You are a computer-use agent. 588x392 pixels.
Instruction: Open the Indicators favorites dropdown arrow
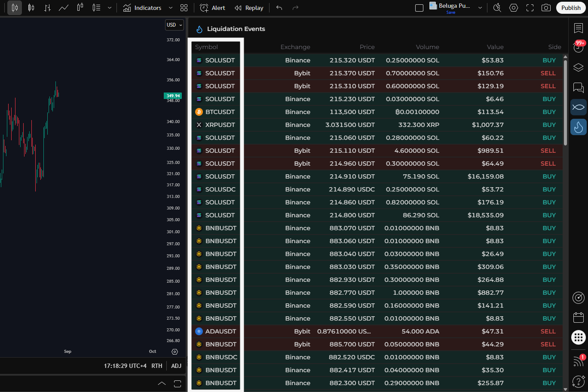(x=171, y=8)
